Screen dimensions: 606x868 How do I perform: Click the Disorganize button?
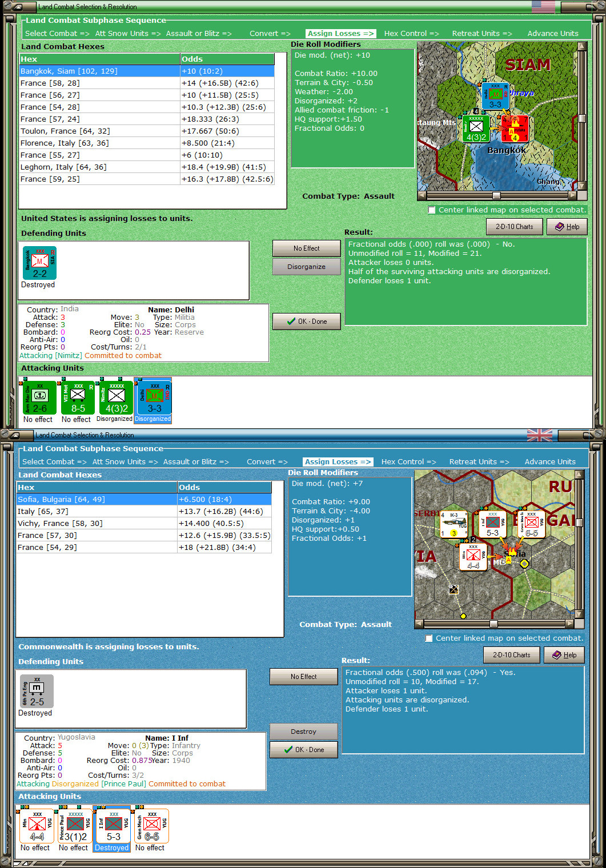click(307, 267)
